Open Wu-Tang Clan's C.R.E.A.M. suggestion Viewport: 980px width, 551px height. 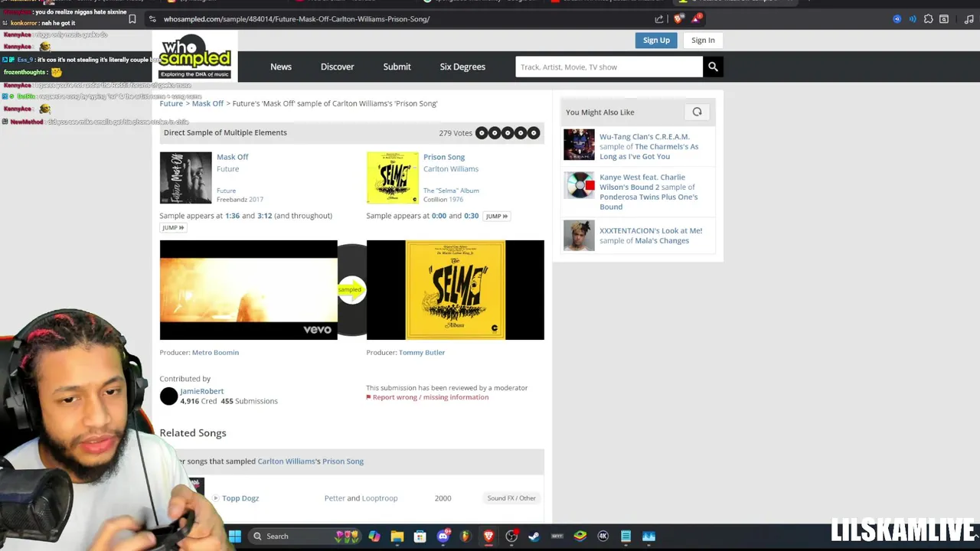(x=649, y=146)
